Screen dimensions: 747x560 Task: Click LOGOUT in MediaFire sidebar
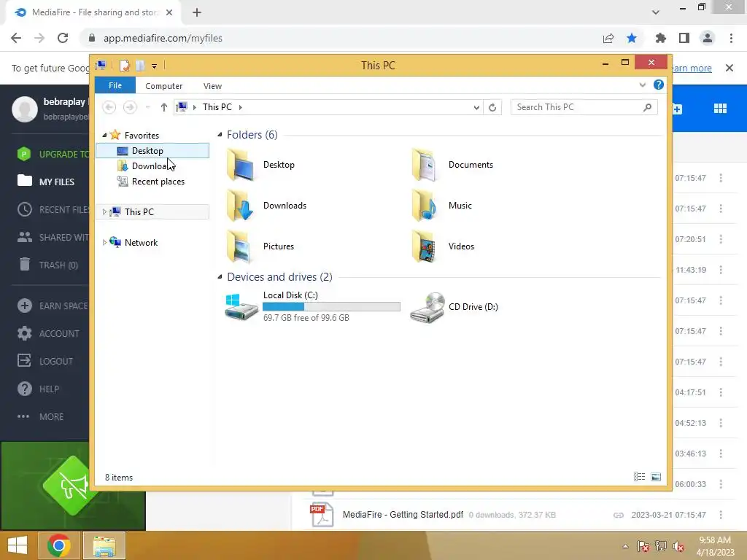(45, 361)
